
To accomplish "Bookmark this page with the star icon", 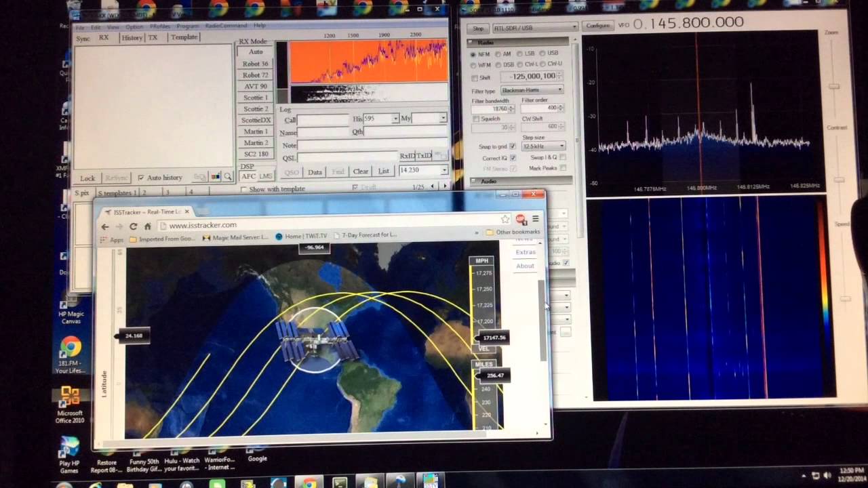I will click(505, 219).
